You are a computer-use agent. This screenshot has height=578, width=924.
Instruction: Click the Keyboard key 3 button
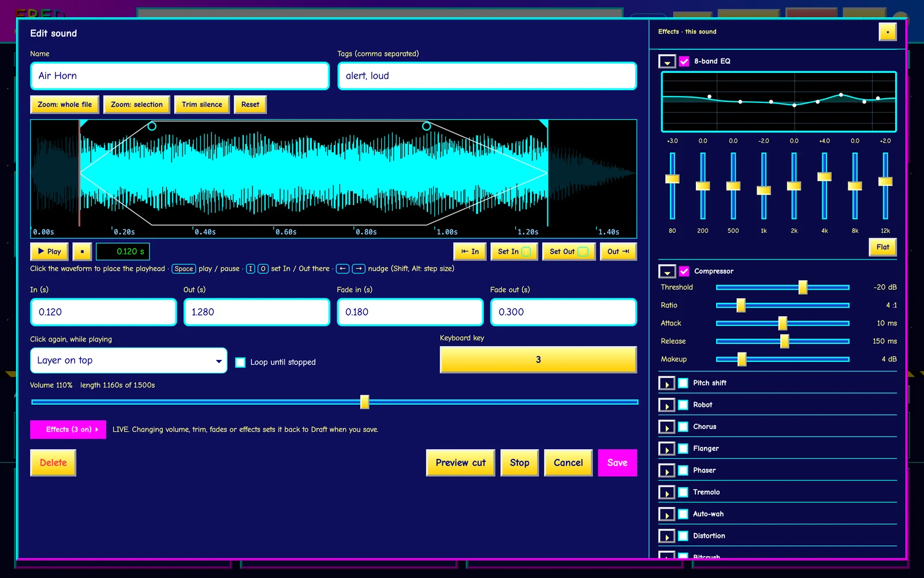point(538,360)
